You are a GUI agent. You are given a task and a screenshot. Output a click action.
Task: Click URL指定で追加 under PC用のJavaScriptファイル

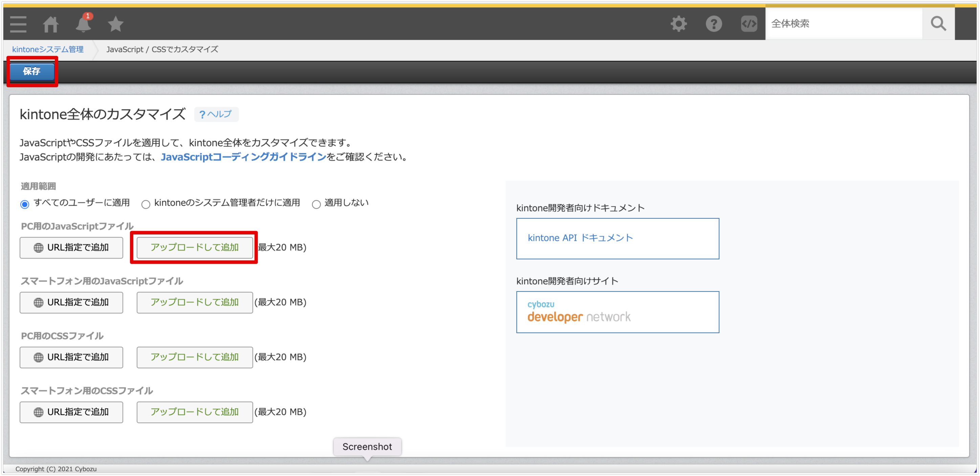[71, 248]
